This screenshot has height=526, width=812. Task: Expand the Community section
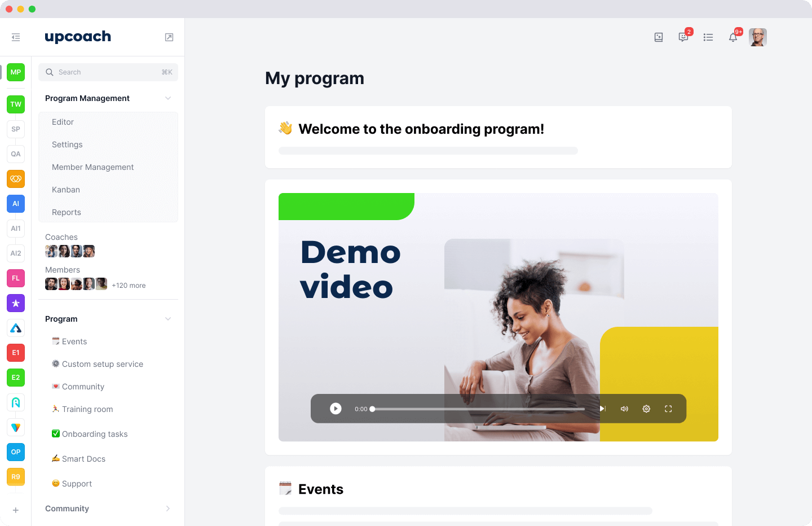168,509
